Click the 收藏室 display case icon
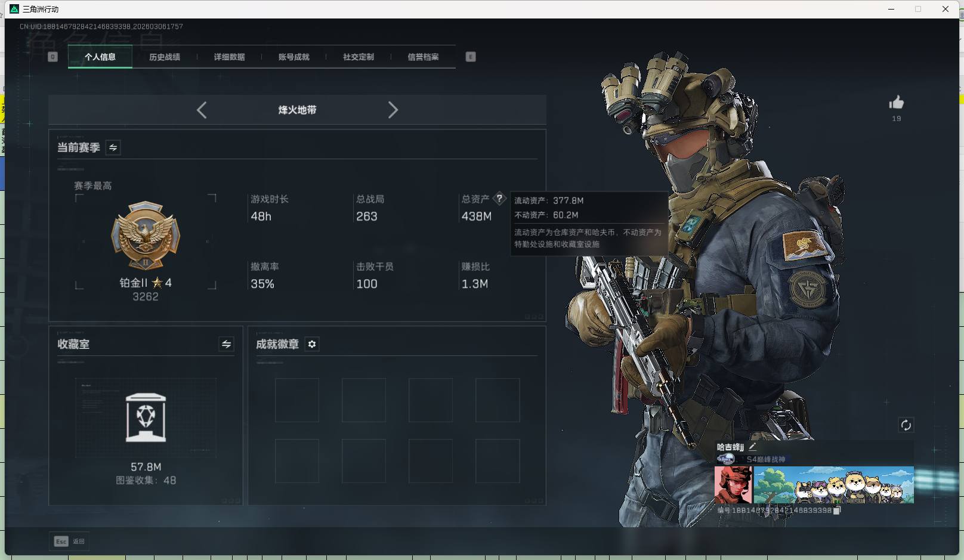 [146, 417]
